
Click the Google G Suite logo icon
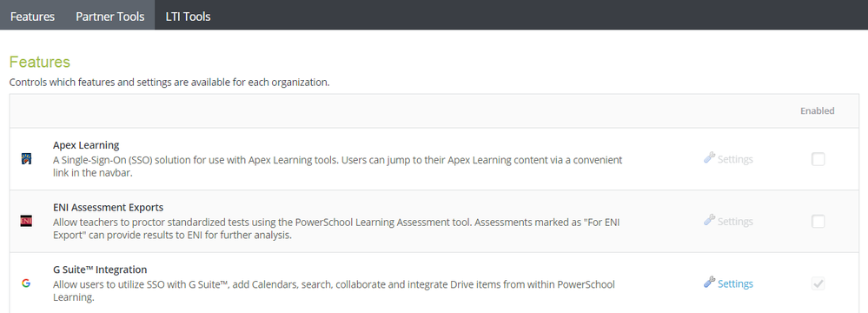[x=26, y=283]
